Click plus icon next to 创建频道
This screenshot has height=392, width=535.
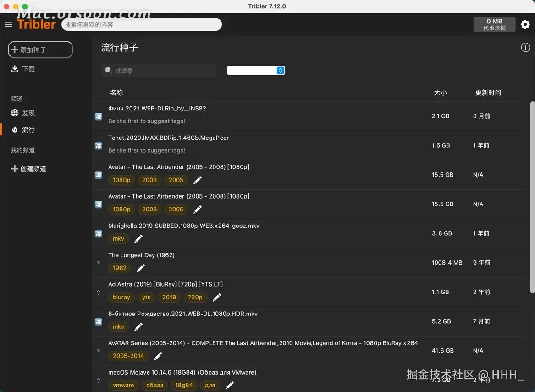pyautogui.click(x=14, y=169)
